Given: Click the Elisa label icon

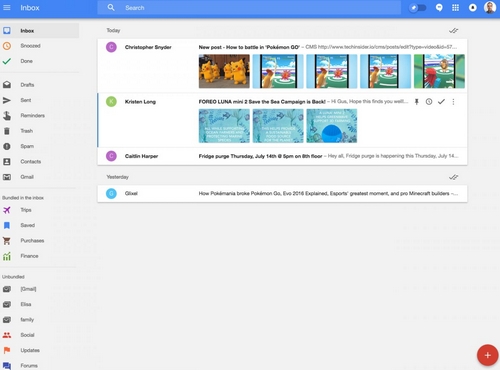Looking at the screenshot, I should click(7, 304).
